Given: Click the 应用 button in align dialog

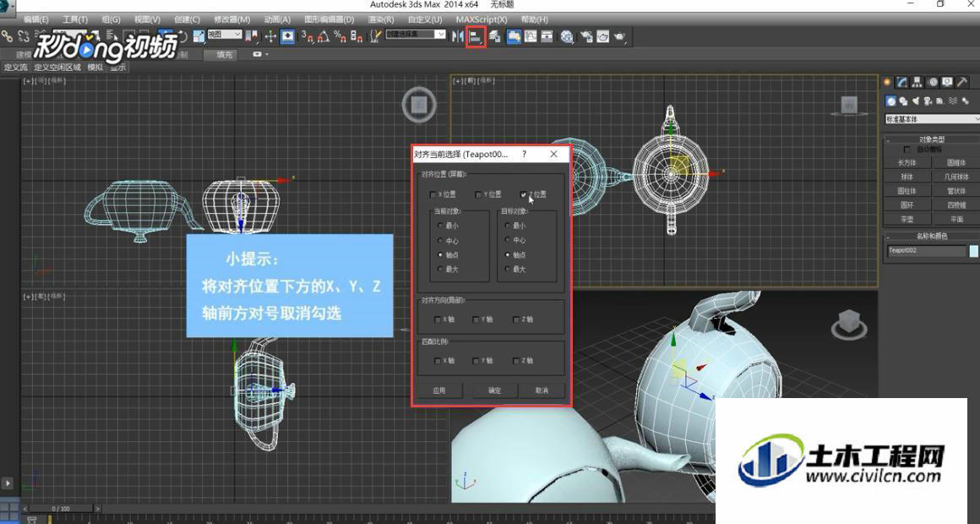Looking at the screenshot, I should pyautogui.click(x=439, y=390).
